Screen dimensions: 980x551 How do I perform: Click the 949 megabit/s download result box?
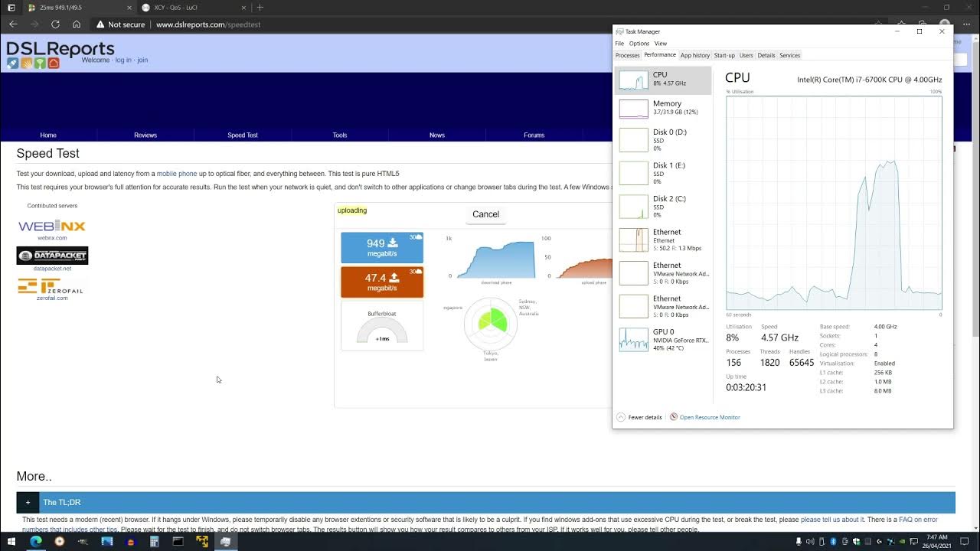click(382, 247)
